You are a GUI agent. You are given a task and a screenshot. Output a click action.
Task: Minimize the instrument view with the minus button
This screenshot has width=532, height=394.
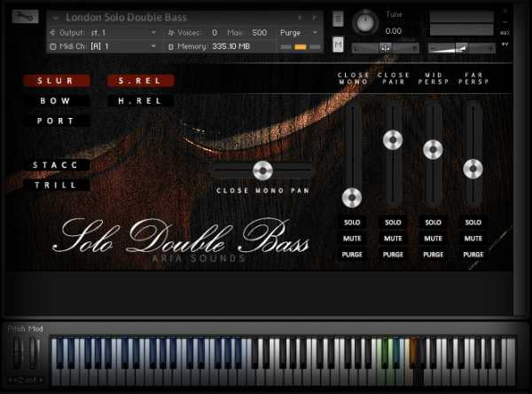click(x=505, y=21)
